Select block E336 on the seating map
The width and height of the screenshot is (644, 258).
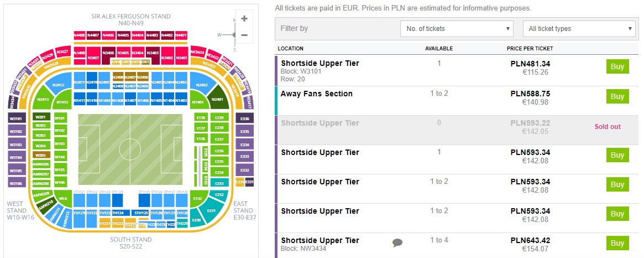(245, 118)
